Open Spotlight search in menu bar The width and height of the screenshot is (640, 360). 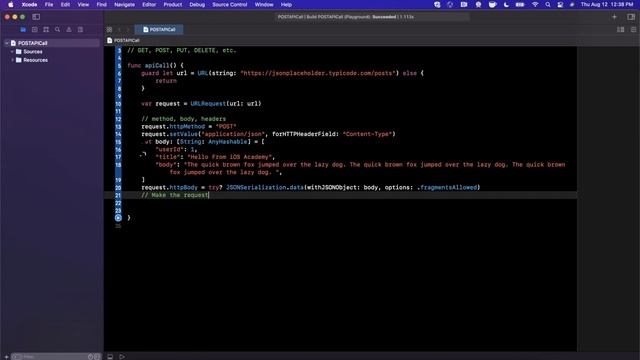pos(548,4)
